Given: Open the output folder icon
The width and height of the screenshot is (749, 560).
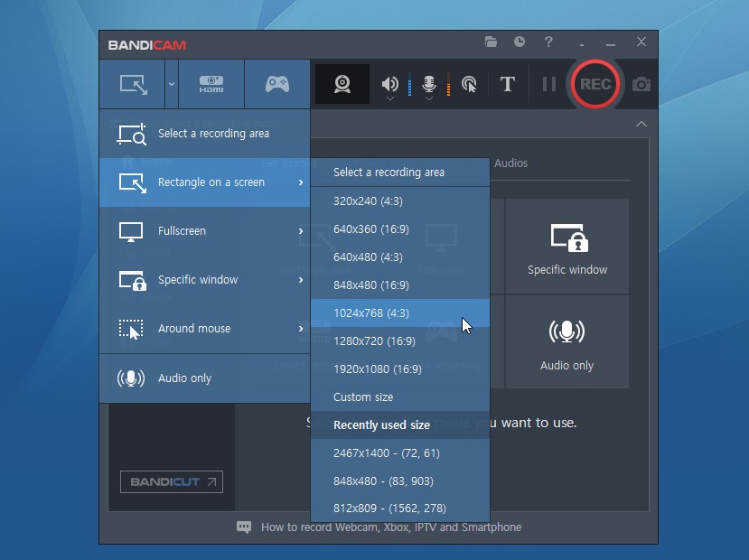Looking at the screenshot, I should click(x=491, y=42).
